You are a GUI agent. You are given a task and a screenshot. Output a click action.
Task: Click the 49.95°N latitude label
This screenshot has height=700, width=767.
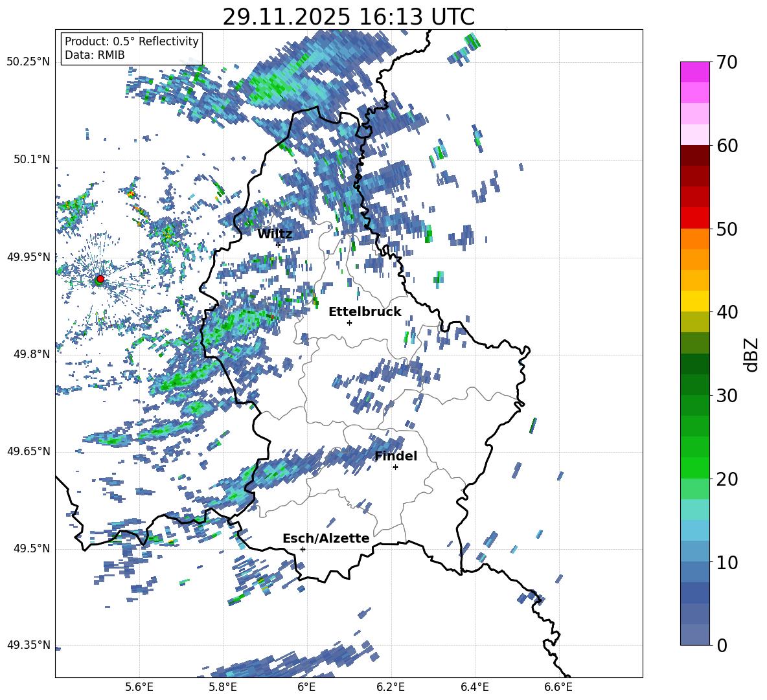29,257
